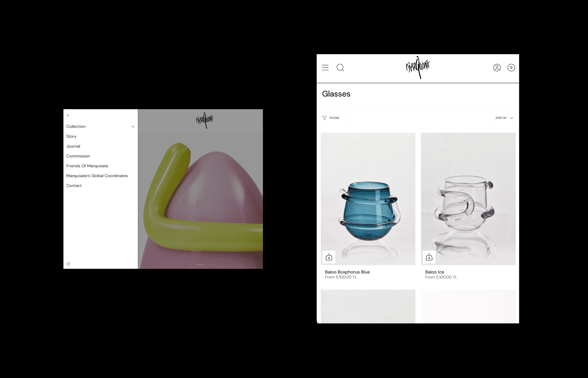
Task: Expand the Collection submenu arrow
Action: (x=133, y=127)
